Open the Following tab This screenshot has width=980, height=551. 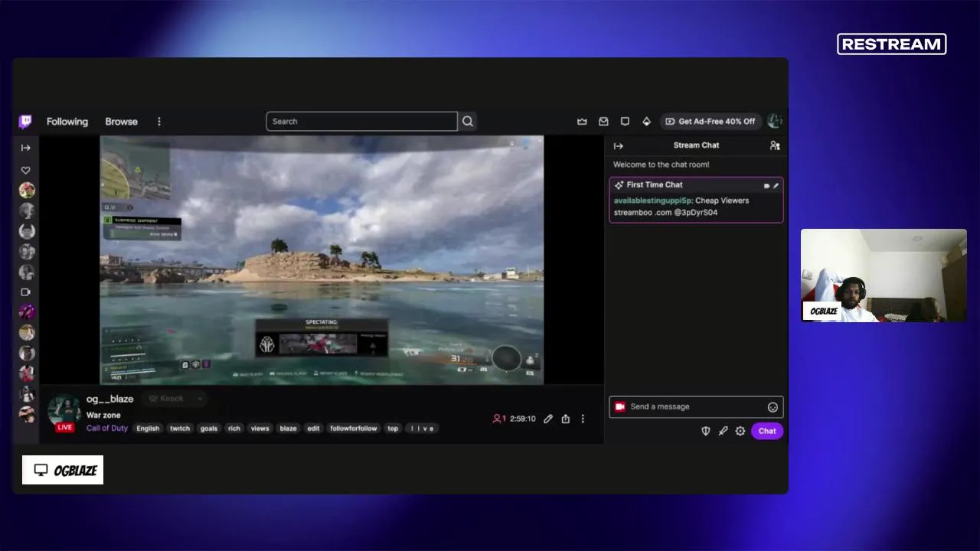(67, 122)
